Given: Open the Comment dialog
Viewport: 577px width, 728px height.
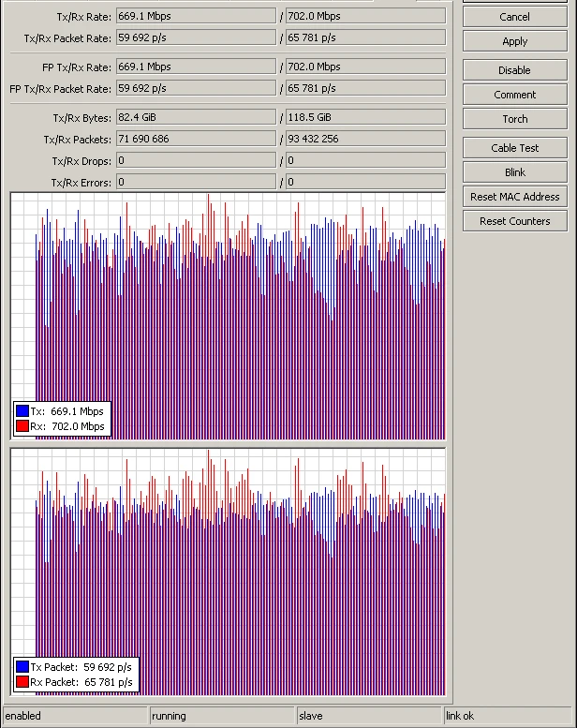Looking at the screenshot, I should tap(514, 95).
